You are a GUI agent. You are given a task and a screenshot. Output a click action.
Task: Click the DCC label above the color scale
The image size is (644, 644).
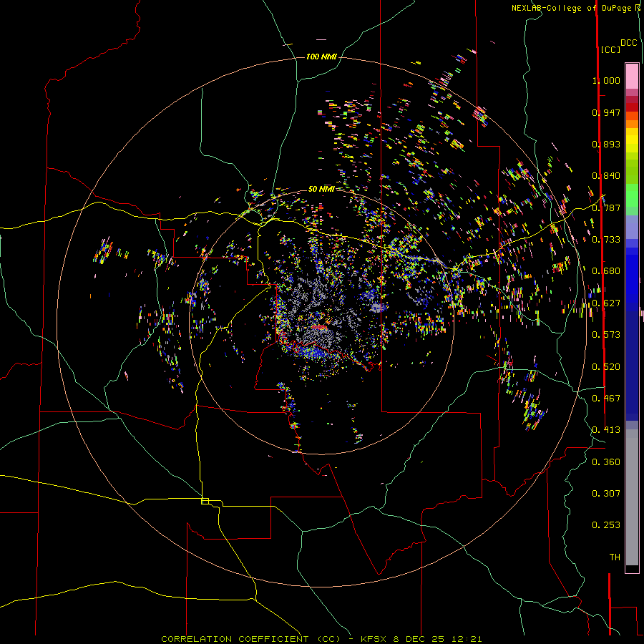coord(629,43)
